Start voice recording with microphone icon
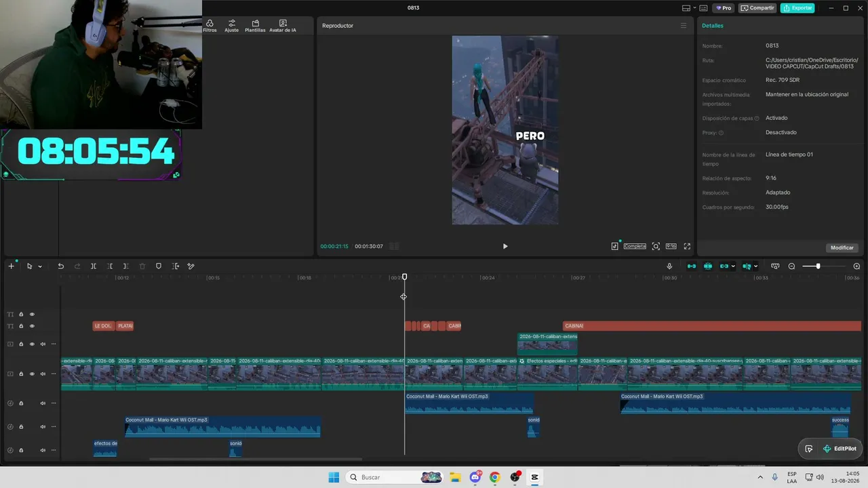 (669, 266)
